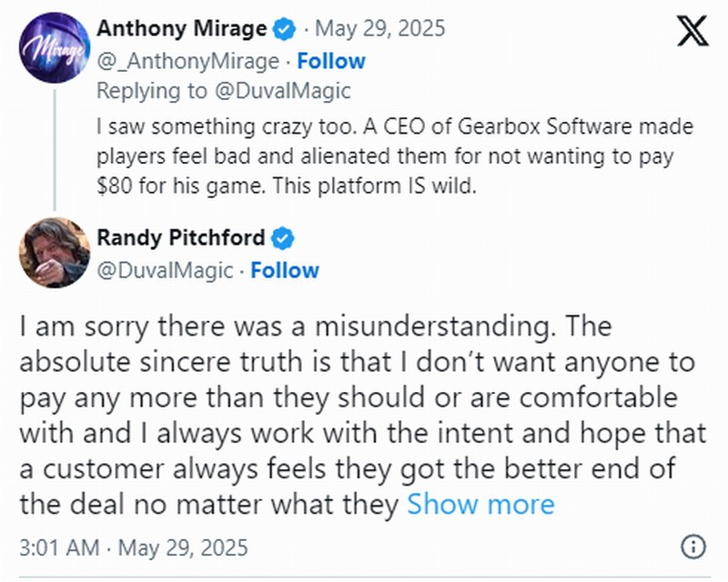Click the vertical thread line between avatars
Screen dimensions: 728x582
[55, 145]
